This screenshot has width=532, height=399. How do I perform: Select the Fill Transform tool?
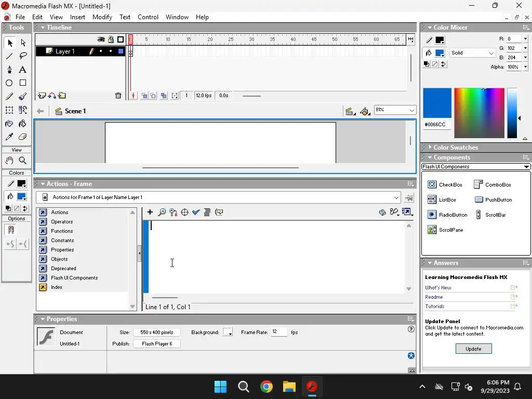23,110
